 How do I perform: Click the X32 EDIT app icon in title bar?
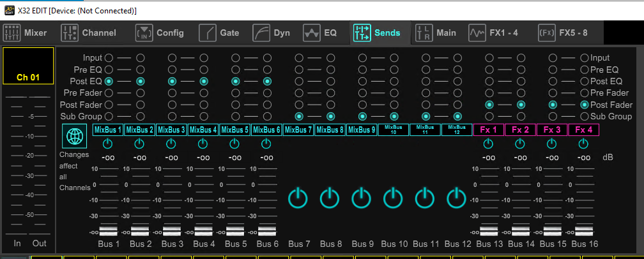tap(9, 11)
